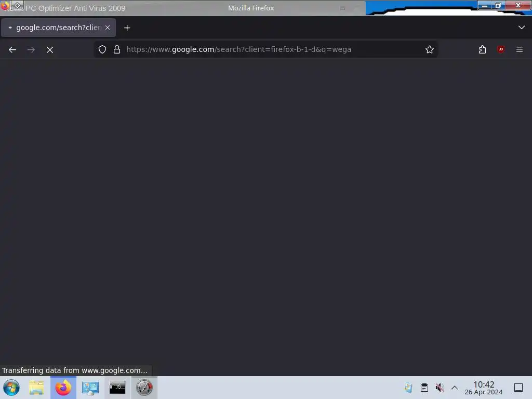This screenshot has height=399, width=532.
Task: Select the google.com/search tab
Action: coord(58,28)
